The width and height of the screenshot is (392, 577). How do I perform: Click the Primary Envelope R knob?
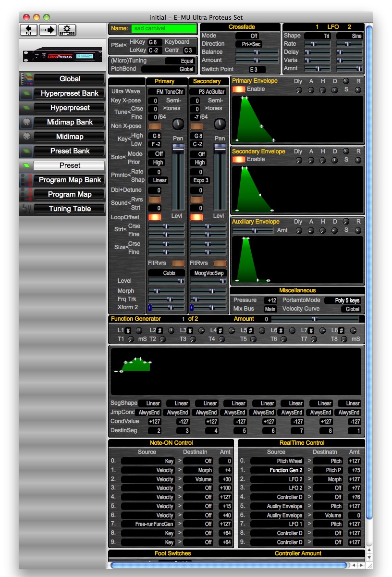pos(358,90)
